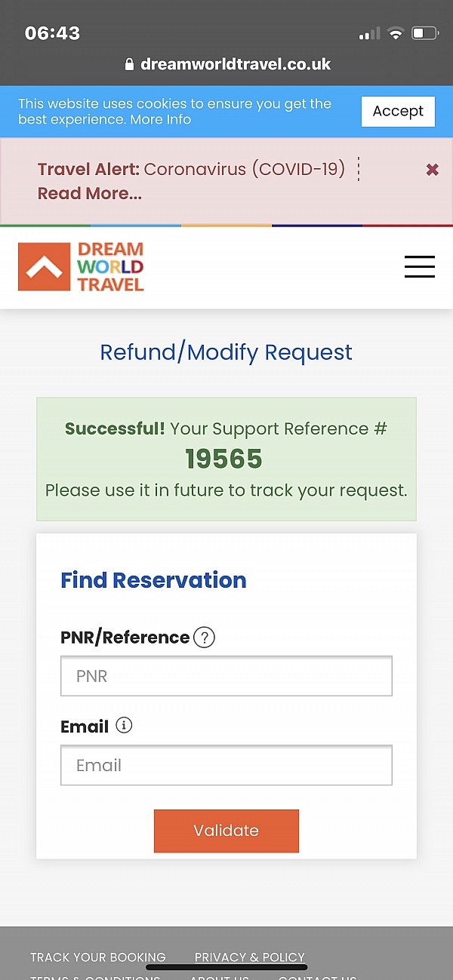Click into the PNR input field

(x=226, y=676)
